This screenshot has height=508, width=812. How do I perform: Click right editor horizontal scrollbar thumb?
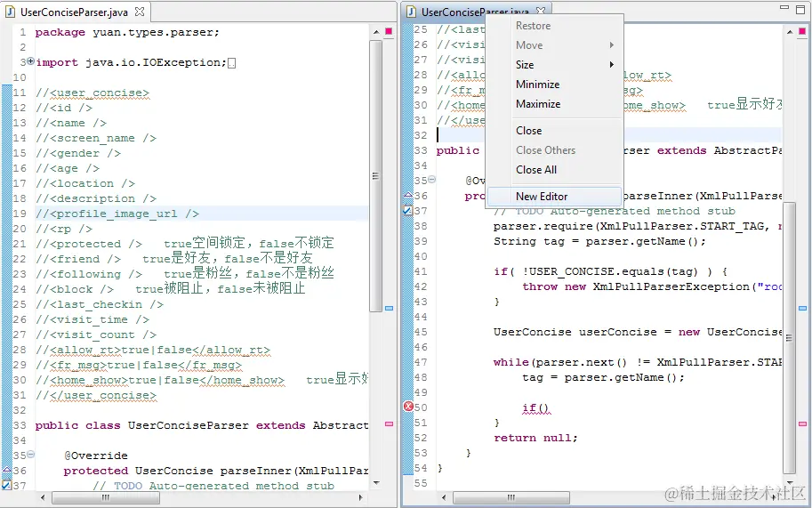point(511,497)
